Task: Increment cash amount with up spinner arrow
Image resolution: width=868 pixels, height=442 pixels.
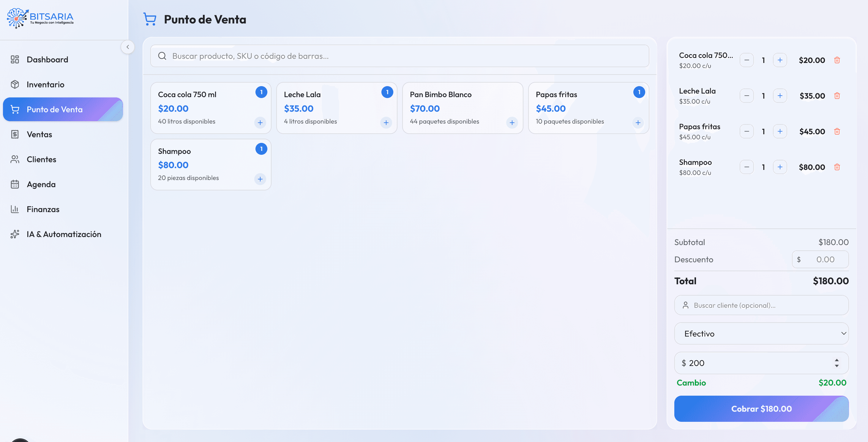Action: (837, 360)
